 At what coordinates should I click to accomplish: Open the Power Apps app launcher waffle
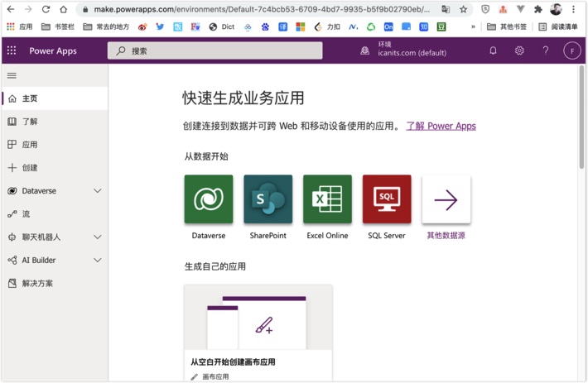[x=12, y=50]
